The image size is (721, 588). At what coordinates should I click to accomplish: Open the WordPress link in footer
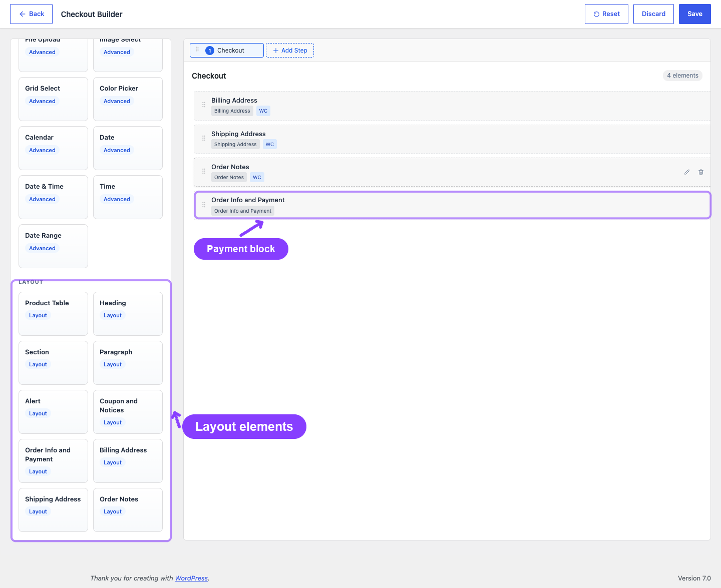[191, 578]
